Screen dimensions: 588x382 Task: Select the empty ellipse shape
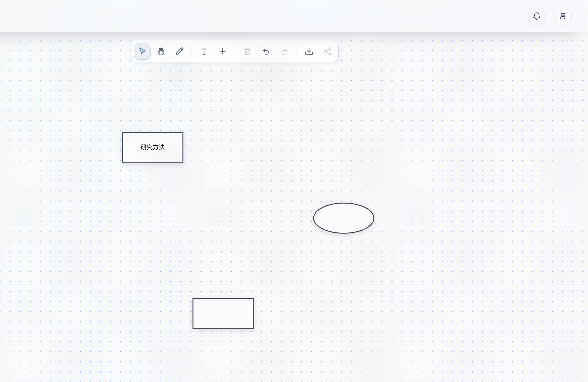pos(344,218)
